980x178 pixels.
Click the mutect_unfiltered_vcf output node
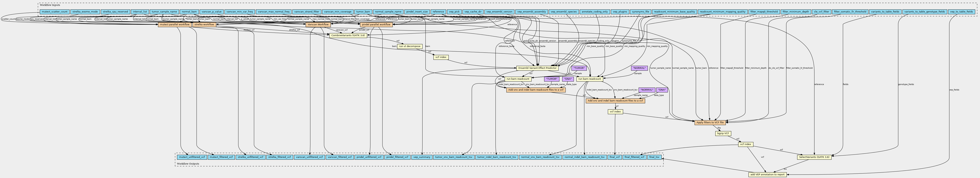tap(192, 157)
